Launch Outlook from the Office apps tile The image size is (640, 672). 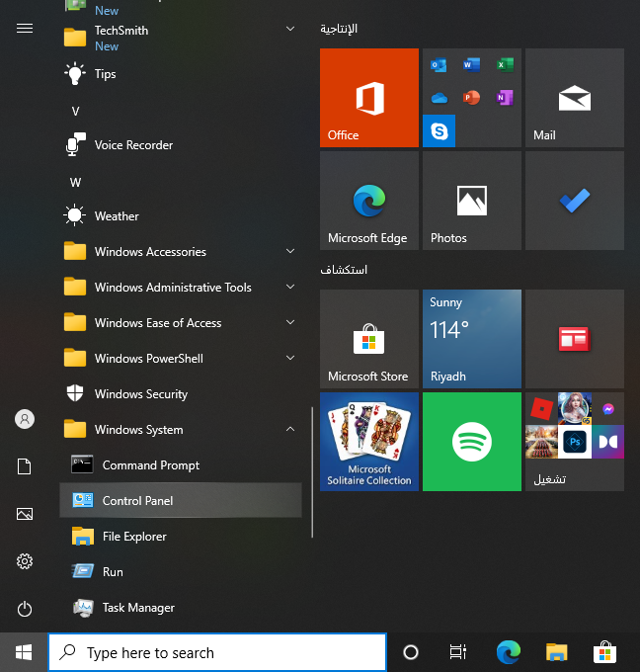click(x=439, y=65)
